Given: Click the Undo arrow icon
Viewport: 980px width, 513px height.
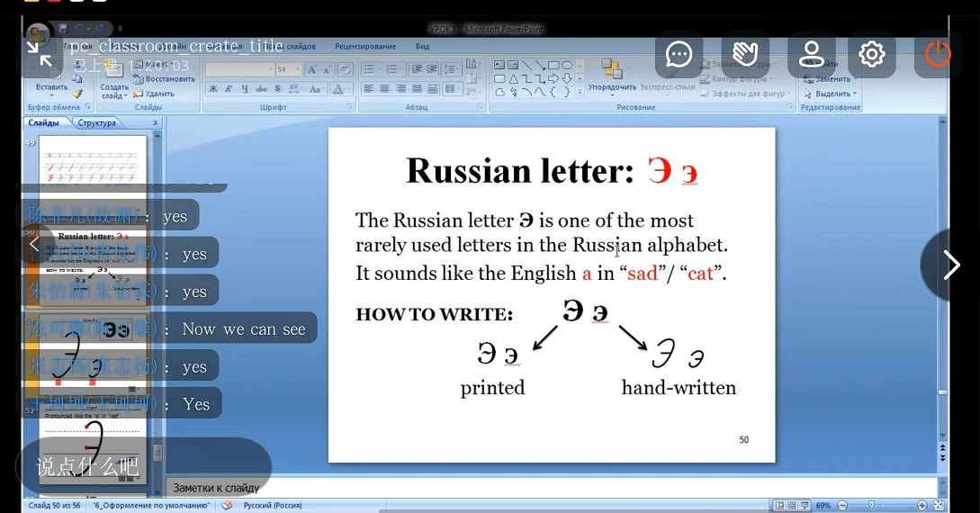Looking at the screenshot, I should tap(79, 29).
